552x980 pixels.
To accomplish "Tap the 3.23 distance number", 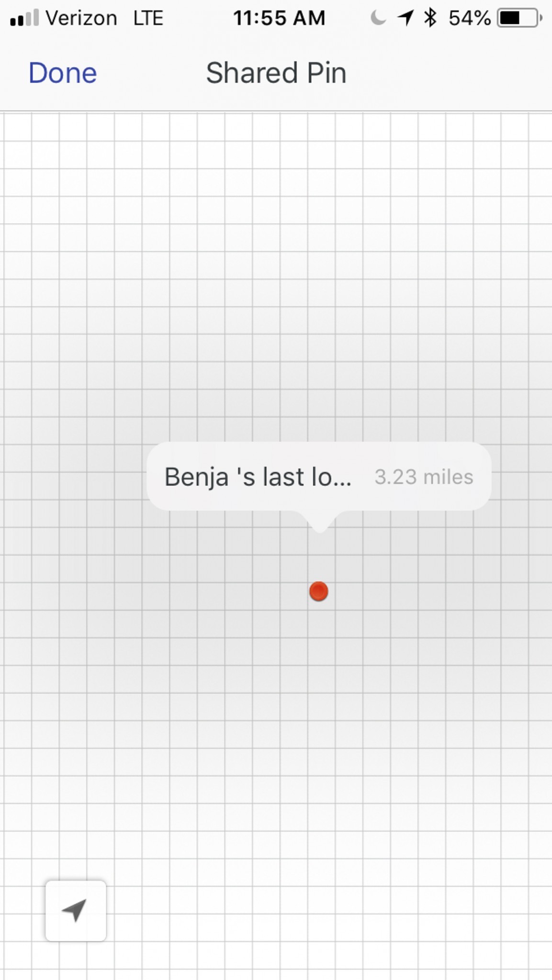I will click(395, 477).
